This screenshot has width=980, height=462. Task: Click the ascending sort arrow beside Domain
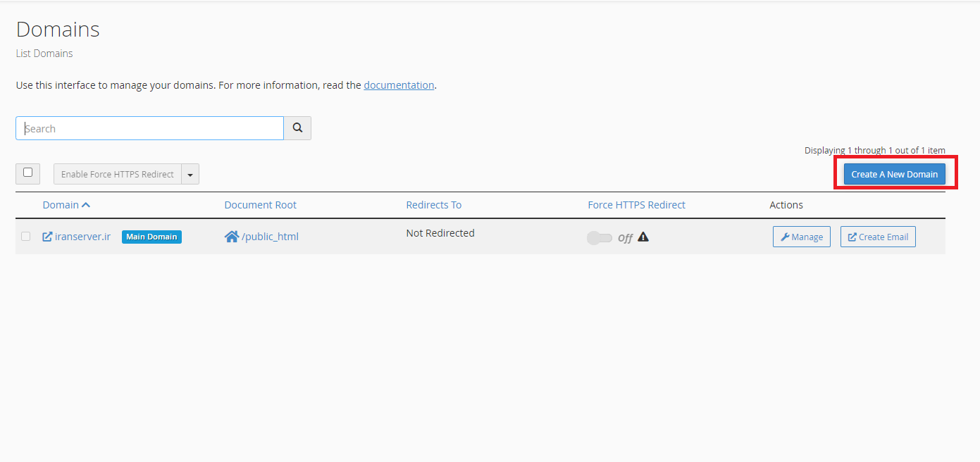pyautogui.click(x=86, y=205)
